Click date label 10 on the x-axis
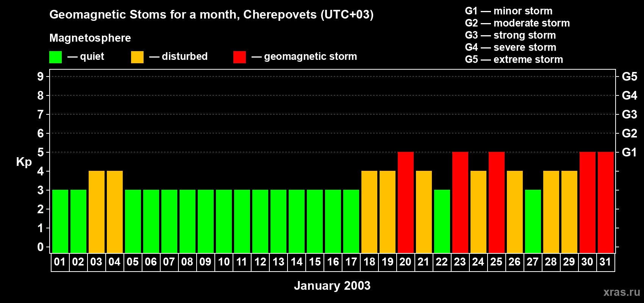644x303 pixels. click(x=224, y=262)
